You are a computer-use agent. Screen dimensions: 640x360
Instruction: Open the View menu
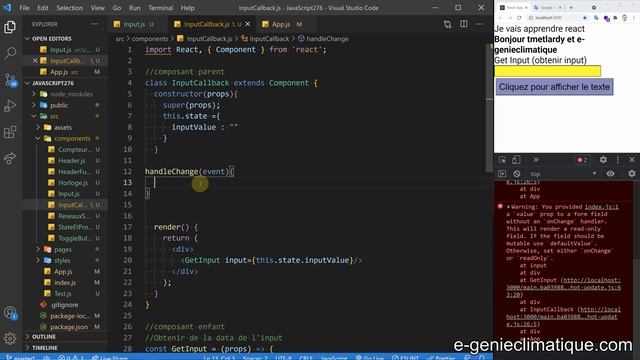click(x=98, y=8)
